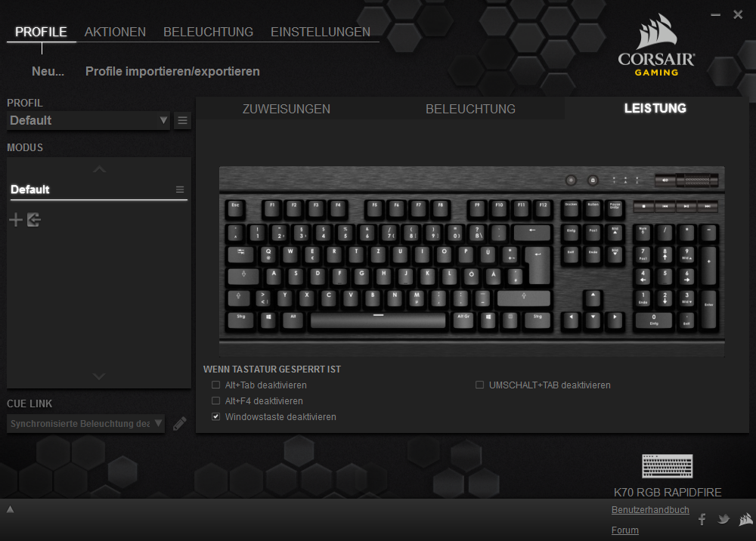Open Corsair Facebook page icon
The image size is (756, 541).
pos(702,519)
